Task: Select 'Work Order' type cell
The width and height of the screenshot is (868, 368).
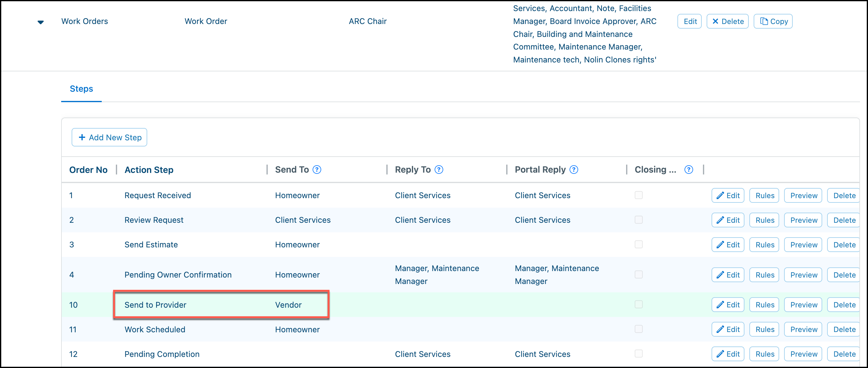Action: [x=206, y=21]
